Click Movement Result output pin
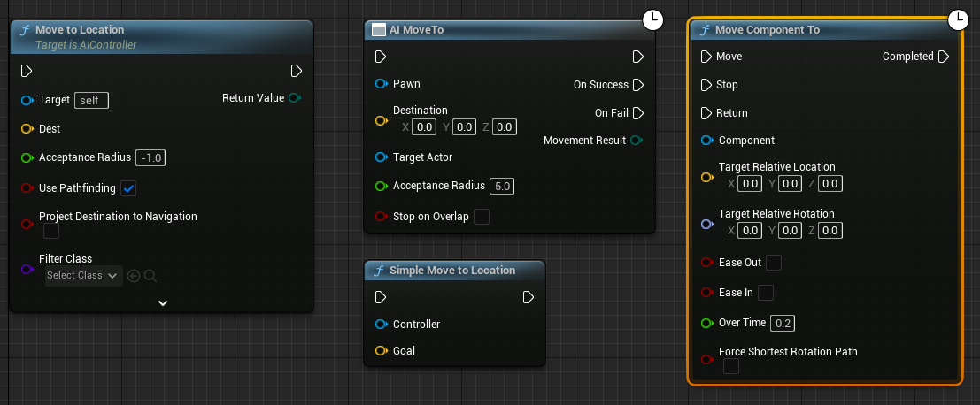 (637, 141)
